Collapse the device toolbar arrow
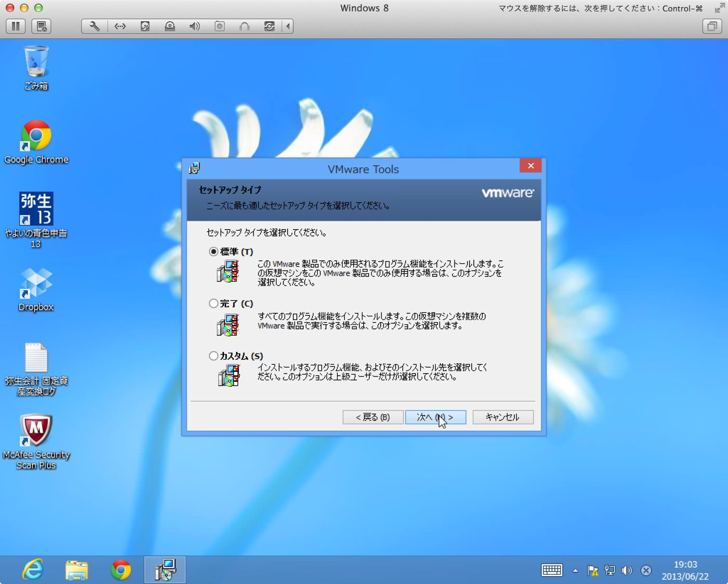Image resolution: width=728 pixels, height=584 pixels. click(288, 26)
